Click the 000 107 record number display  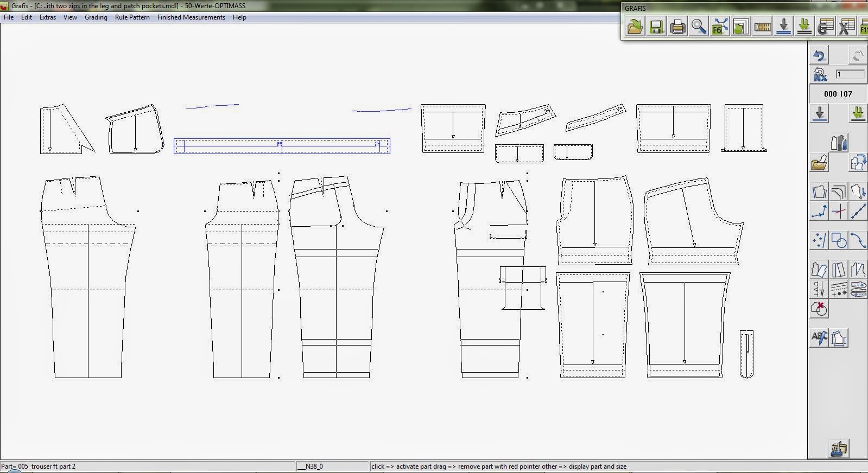click(838, 94)
